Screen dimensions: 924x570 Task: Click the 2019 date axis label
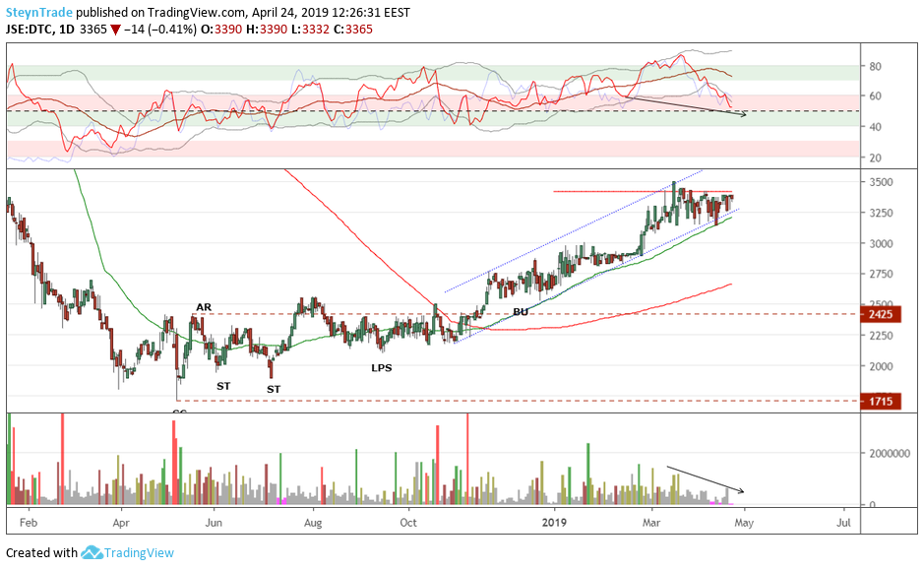554,523
